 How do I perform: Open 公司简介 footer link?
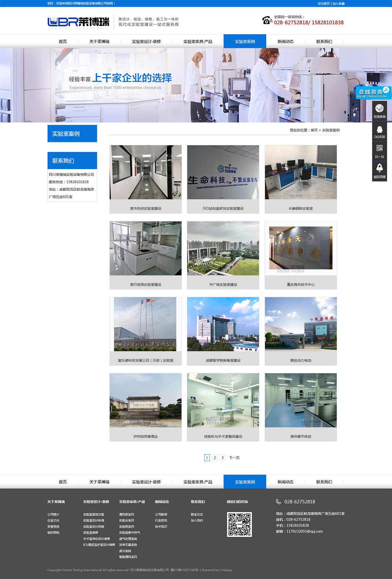point(53,515)
